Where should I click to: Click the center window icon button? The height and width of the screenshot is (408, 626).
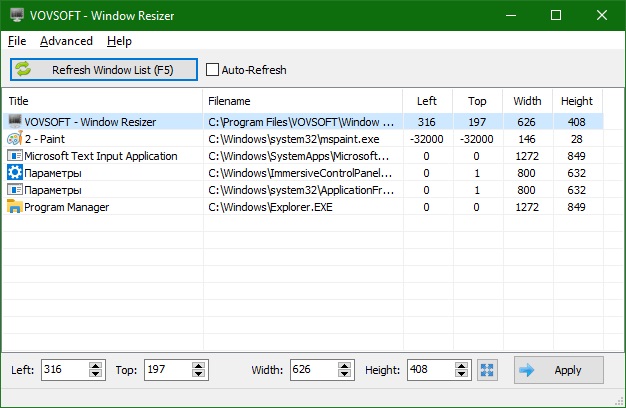[x=487, y=370]
